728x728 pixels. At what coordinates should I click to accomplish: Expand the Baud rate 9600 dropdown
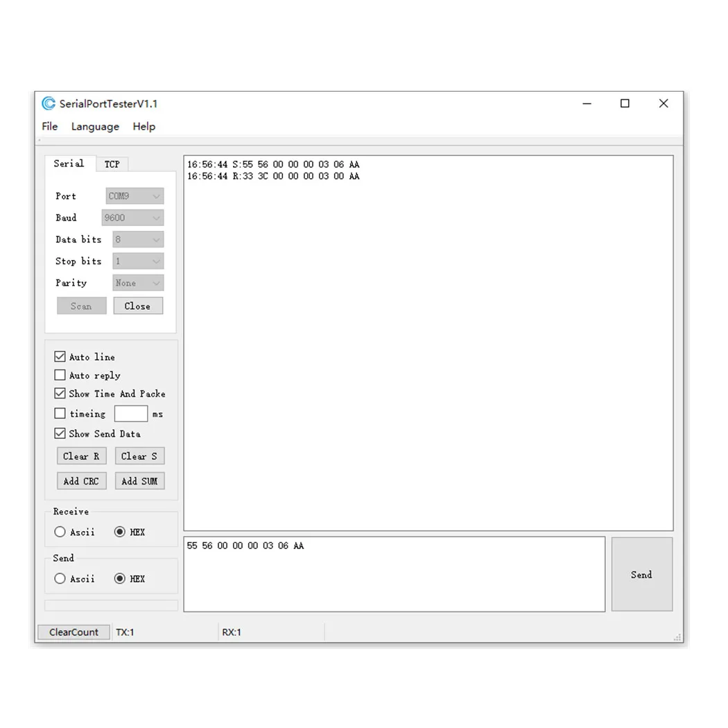tap(133, 218)
